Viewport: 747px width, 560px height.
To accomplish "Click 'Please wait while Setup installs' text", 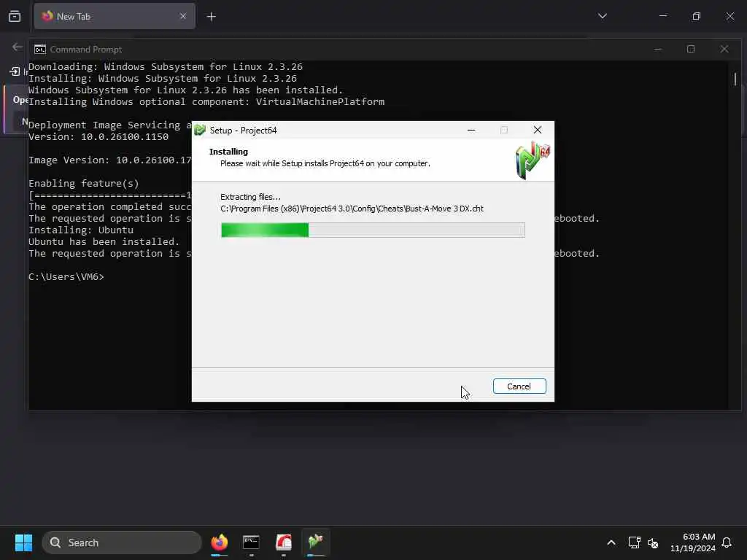I will [325, 163].
